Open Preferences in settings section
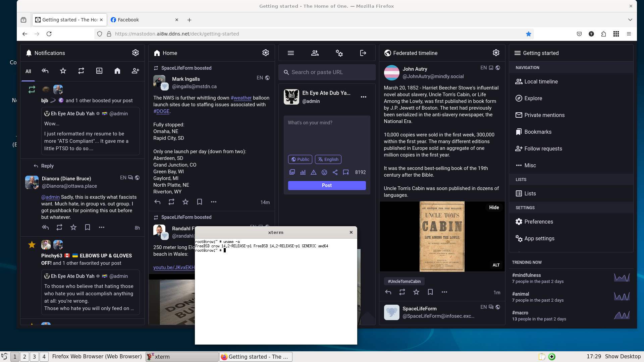This screenshot has height=362, width=644. tap(571, 222)
